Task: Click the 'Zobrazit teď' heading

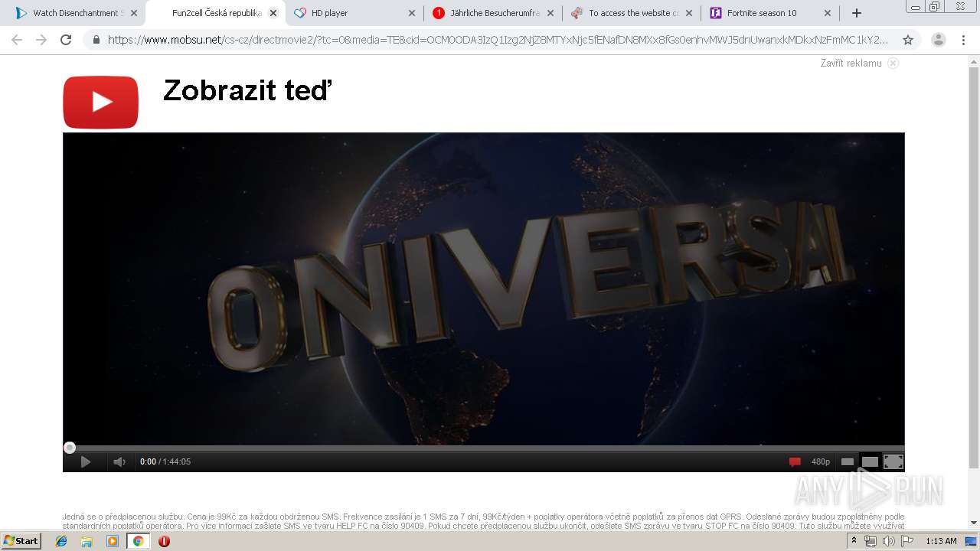Action: click(247, 90)
